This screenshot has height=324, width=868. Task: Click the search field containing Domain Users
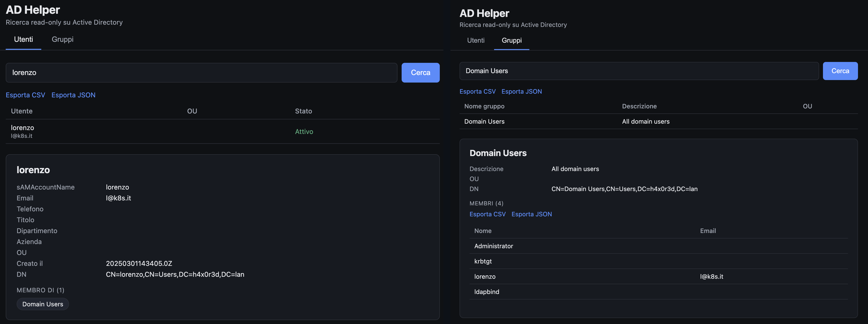pyautogui.click(x=639, y=71)
